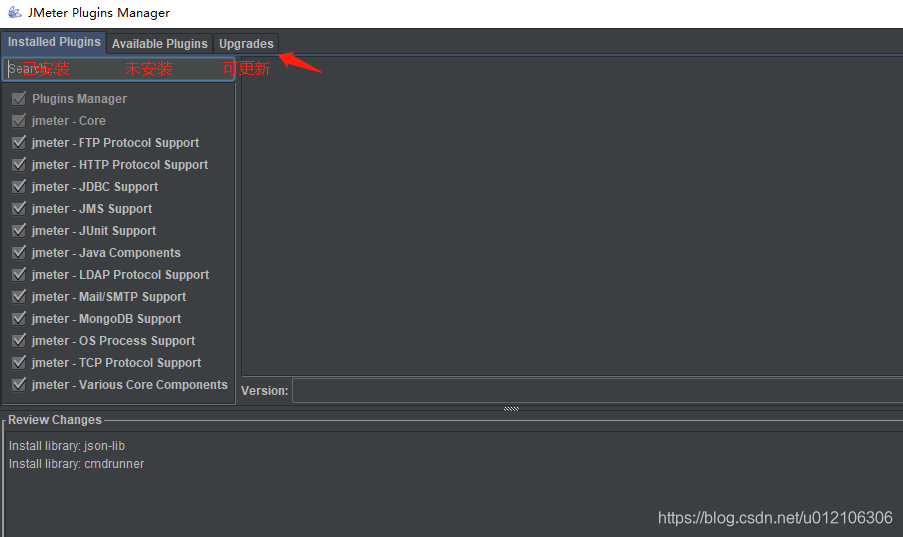Viewport: 903px width, 537px height.
Task: Click the plugin description panel
Action: pyautogui.click(x=572, y=216)
